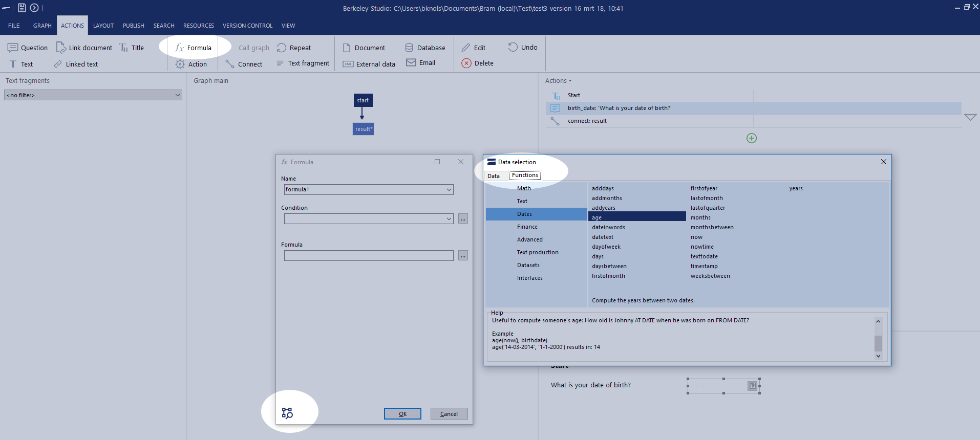Open the calendar picker on date field
The image size is (980, 440).
(x=752, y=386)
